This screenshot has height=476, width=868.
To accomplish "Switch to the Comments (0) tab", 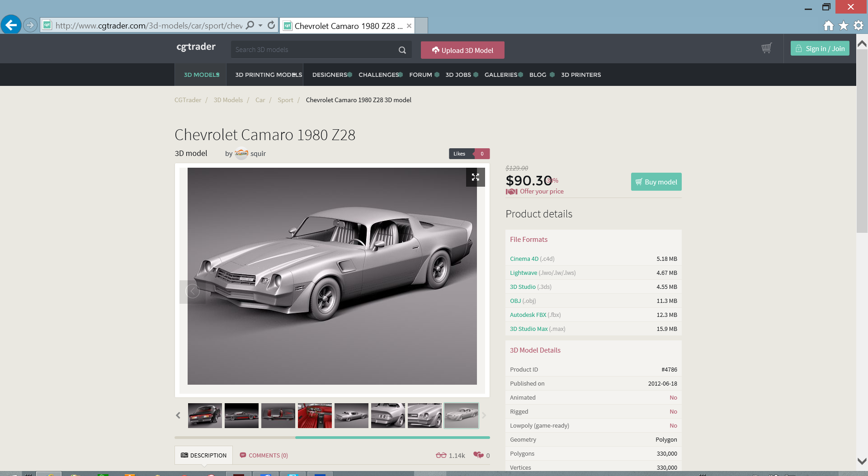I will [264, 455].
